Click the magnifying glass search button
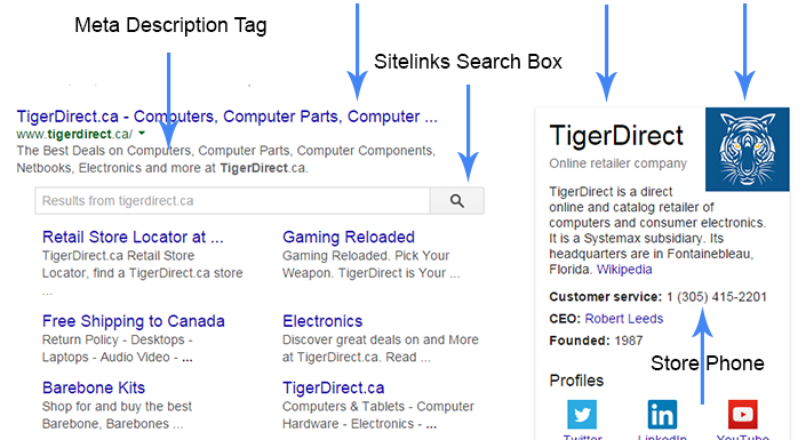 coord(457,201)
